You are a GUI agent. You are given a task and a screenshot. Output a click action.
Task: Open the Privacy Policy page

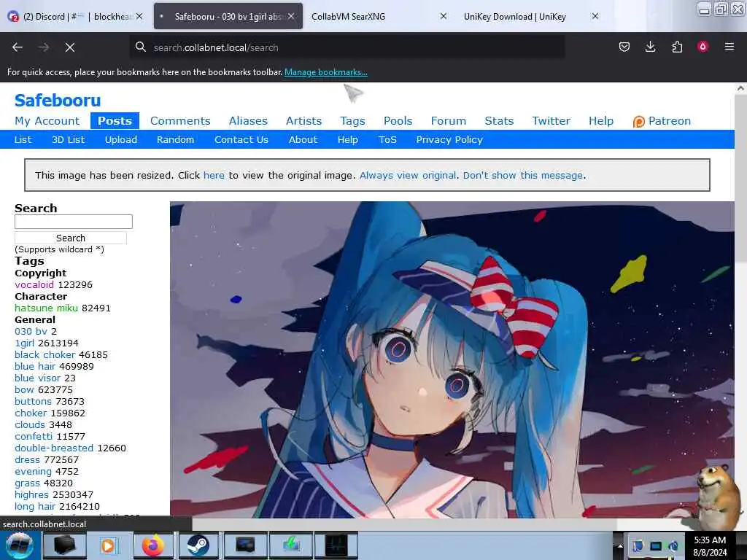[449, 139]
